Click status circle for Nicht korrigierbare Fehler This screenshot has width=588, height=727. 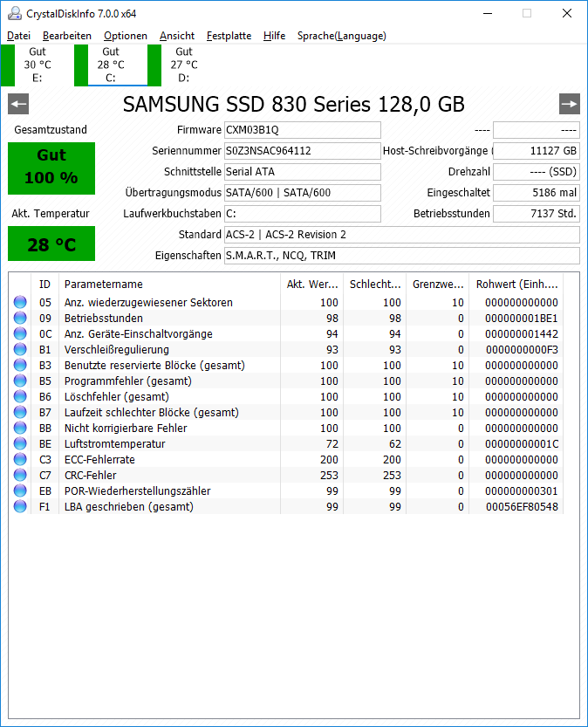[20, 429]
